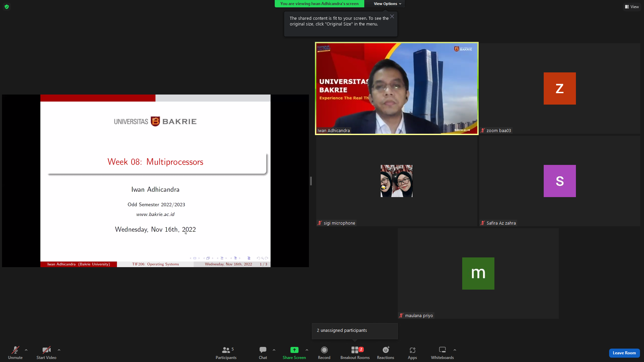
Task: Click the beamer section navigation icon
Action: (x=235, y=258)
